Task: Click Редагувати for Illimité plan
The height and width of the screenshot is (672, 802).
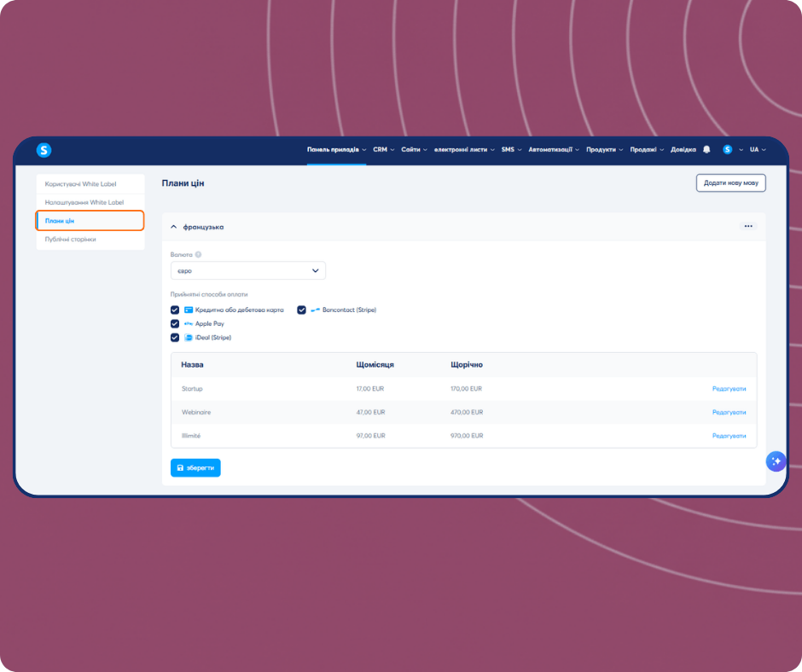Action: click(729, 436)
